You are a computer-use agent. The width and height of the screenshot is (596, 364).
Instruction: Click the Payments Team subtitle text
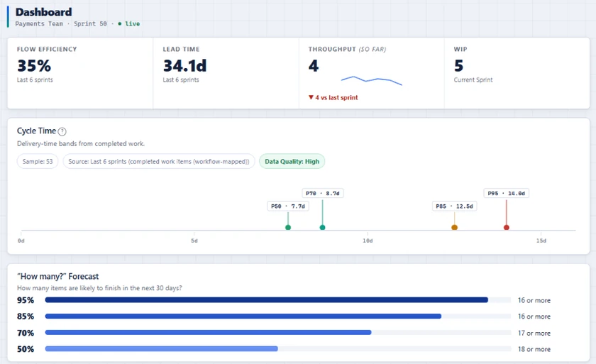(39, 23)
